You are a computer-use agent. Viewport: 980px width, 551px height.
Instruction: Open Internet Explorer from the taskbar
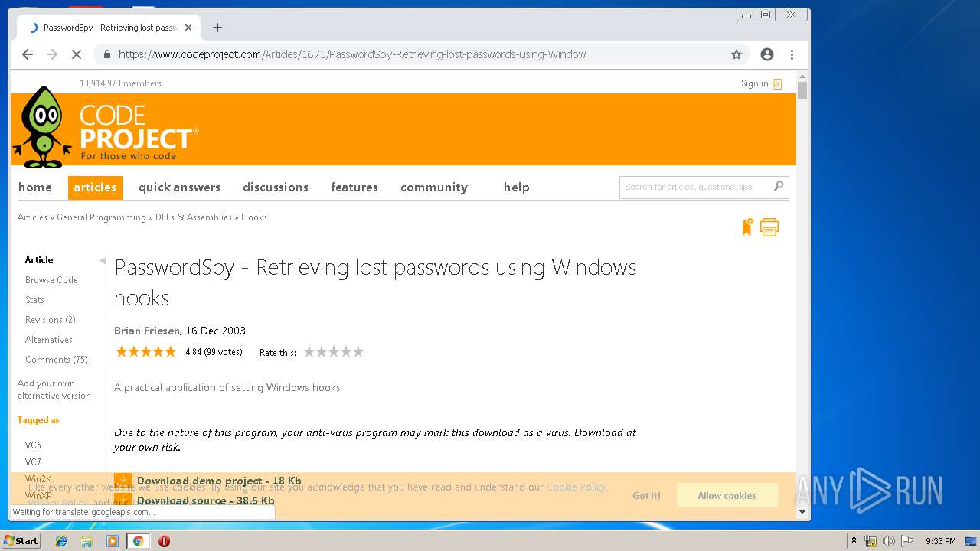pyautogui.click(x=61, y=541)
